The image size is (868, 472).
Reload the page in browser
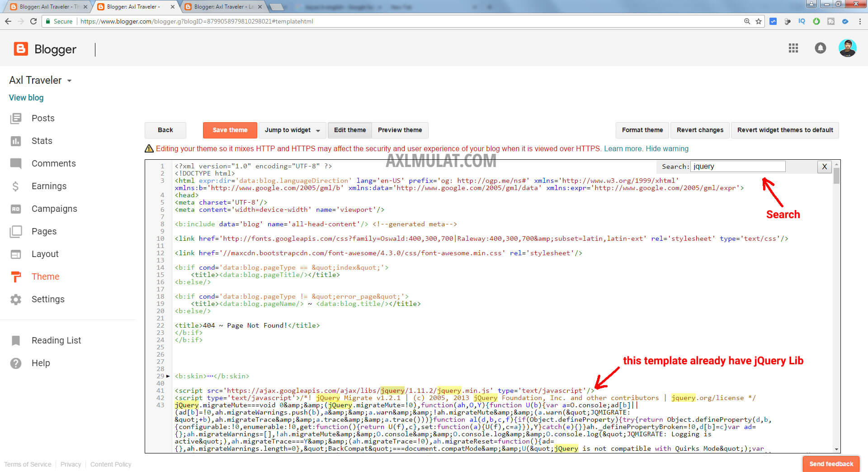33,21
